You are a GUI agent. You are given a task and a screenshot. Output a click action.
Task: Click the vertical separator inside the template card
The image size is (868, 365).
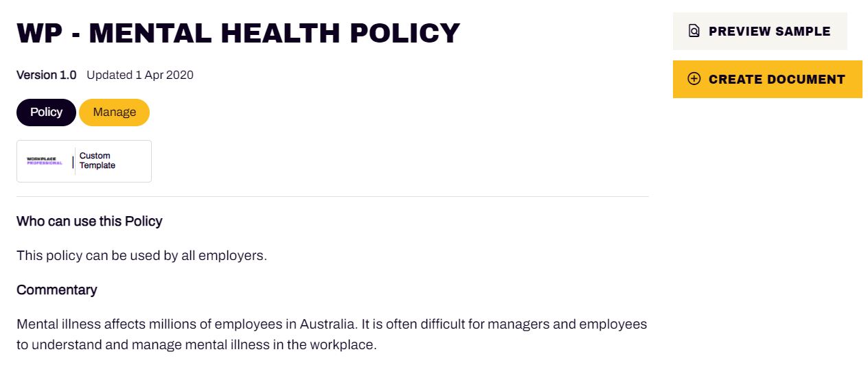pos(73,161)
